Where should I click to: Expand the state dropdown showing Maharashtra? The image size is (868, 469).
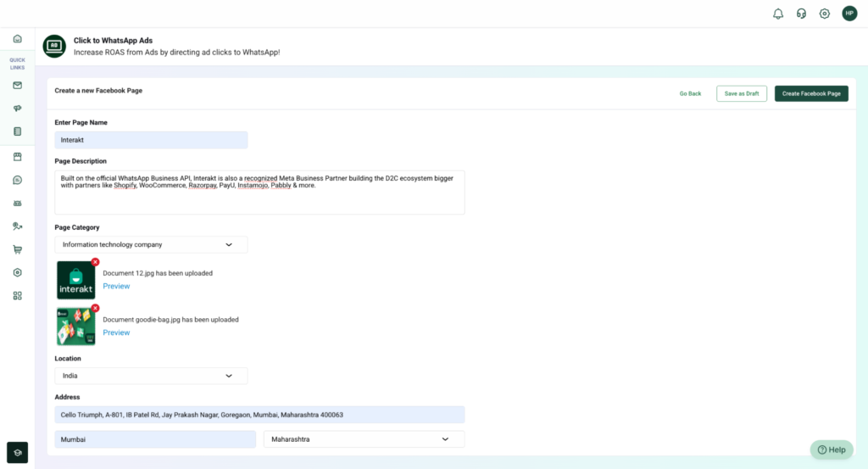pyautogui.click(x=364, y=439)
